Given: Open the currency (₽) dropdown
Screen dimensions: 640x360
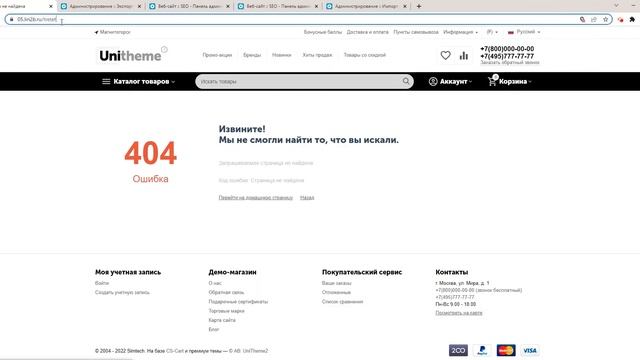Looking at the screenshot, I should (492, 32).
